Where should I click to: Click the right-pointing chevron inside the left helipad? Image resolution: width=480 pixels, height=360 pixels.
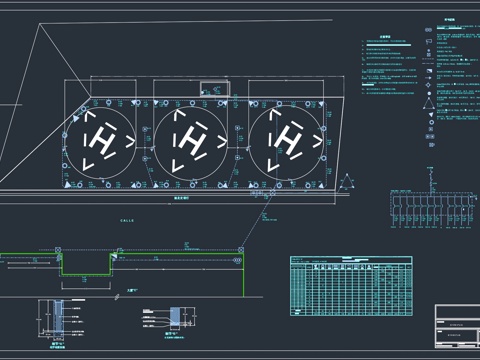point(130,141)
